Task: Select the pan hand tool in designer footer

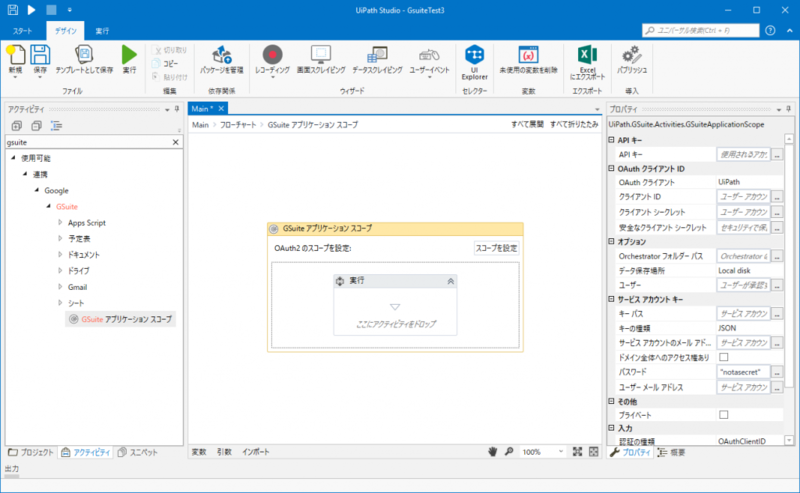Action: (492, 452)
